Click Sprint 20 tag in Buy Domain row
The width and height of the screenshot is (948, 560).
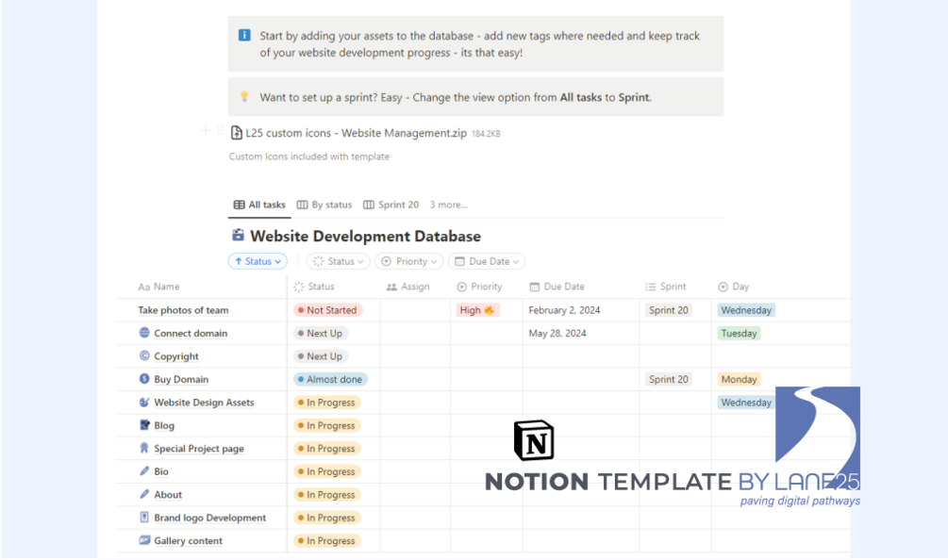click(668, 379)
